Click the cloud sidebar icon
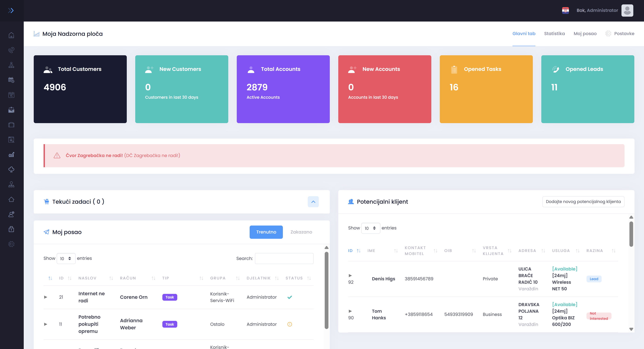The width and height of the screenshot is (644, 349). point(11,169)
